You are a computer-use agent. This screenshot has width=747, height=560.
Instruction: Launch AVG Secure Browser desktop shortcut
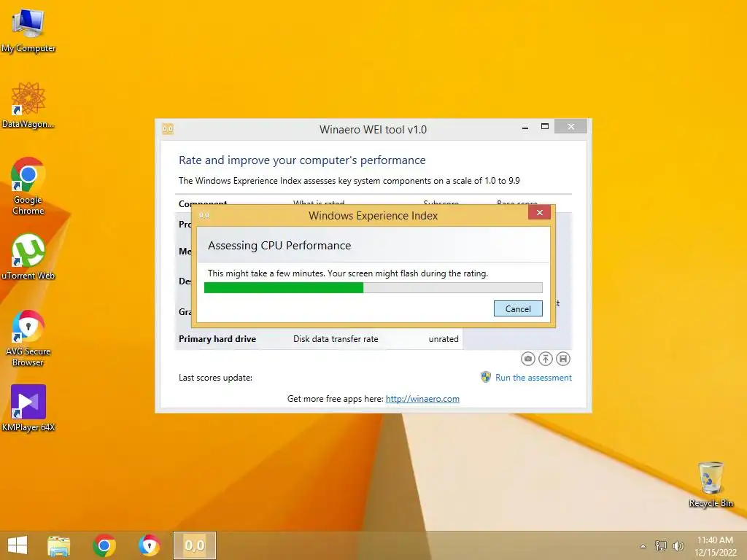click(x=28, y=338)
